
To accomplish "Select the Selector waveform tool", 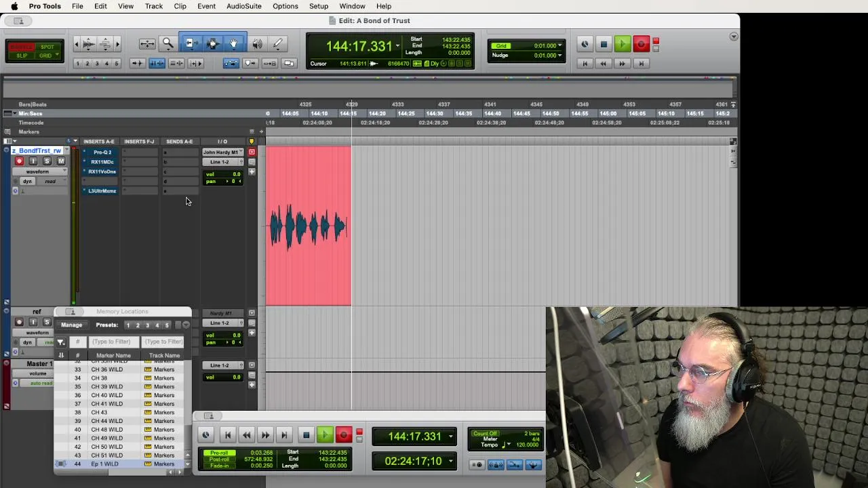I will (212, 44).
